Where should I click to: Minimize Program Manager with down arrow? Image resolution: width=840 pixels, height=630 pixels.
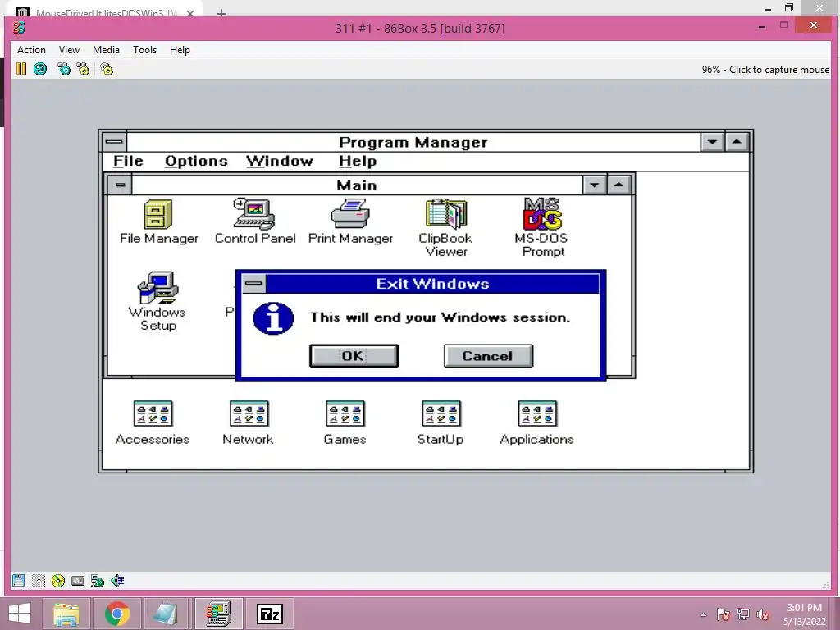pyautogui.click(x=713, y=142)
